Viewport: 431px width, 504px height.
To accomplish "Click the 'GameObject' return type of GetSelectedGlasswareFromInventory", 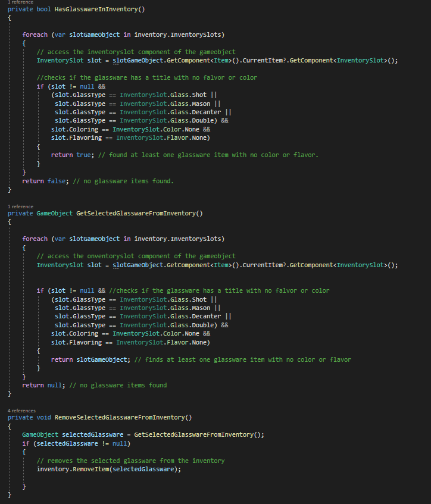I will tap(55, 213).
